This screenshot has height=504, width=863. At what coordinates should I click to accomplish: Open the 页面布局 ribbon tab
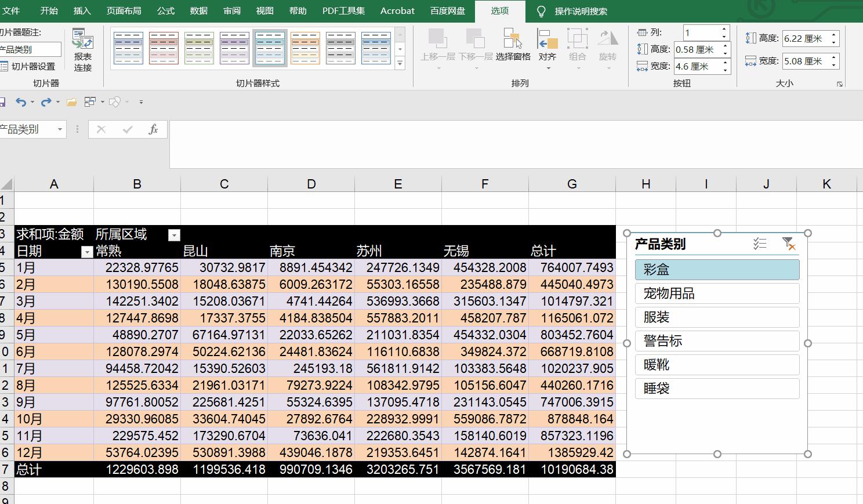(124, 10)
